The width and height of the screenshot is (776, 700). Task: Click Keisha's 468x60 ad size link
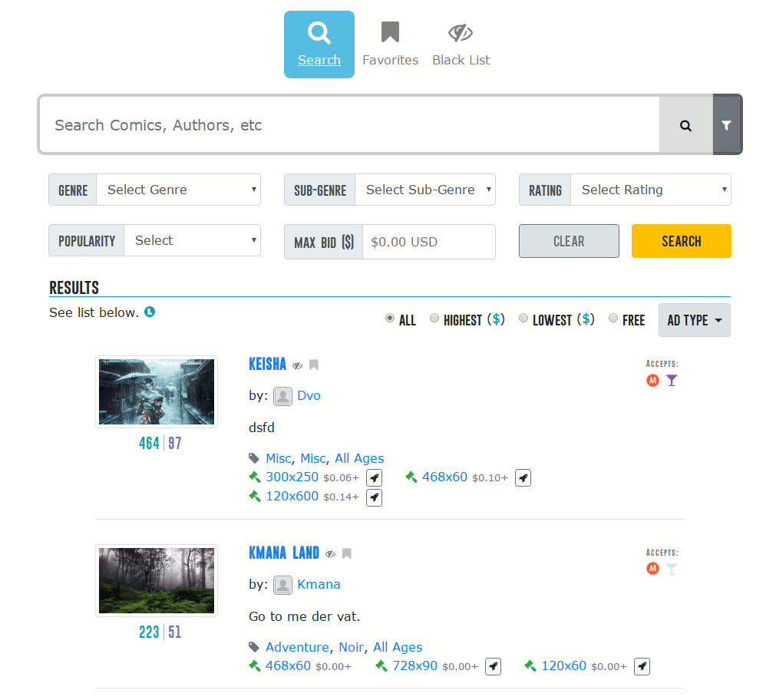444,477
